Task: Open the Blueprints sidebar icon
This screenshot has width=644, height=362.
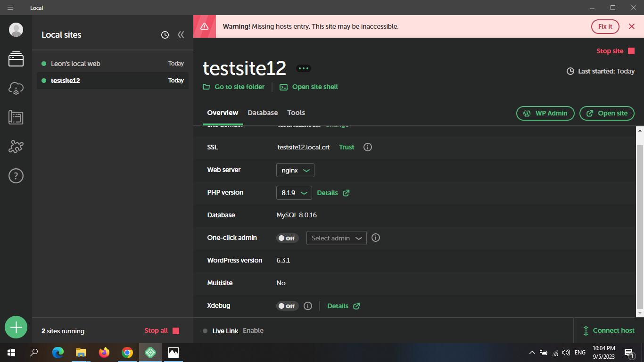Action: [x=16, y=117]
